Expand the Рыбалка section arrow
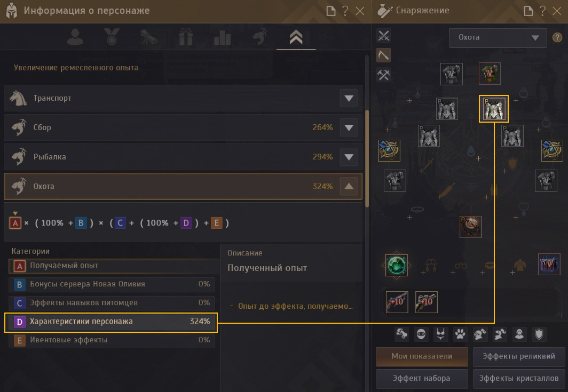 coord(349,157)
